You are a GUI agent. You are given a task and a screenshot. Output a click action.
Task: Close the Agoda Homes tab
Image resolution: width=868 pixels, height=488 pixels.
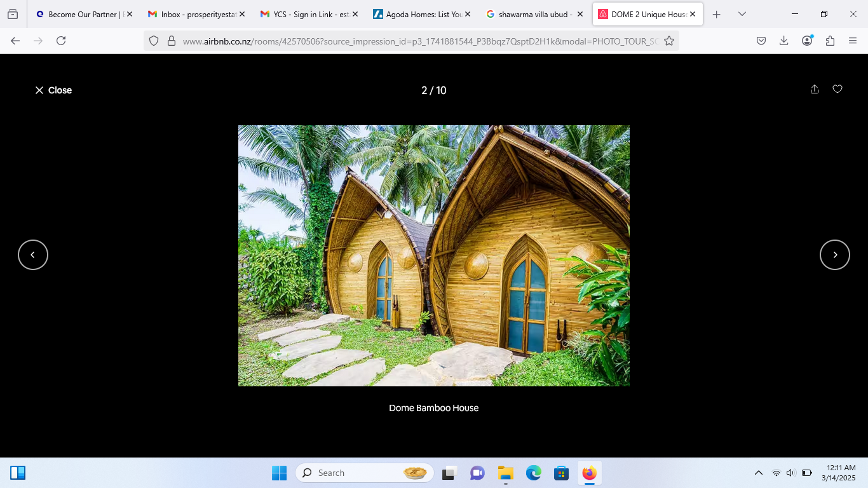(x=468, y=14)
